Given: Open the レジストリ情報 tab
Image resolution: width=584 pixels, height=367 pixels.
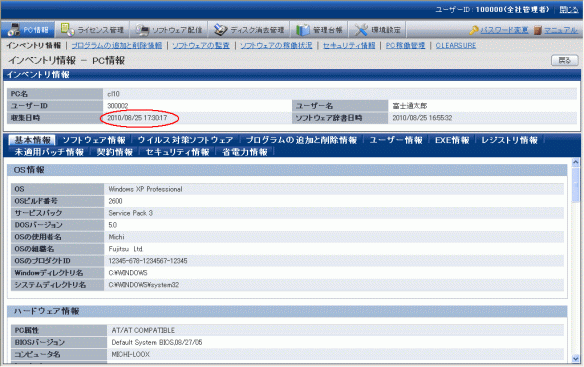Looking at the screenshot, I should tap(510, 140).
